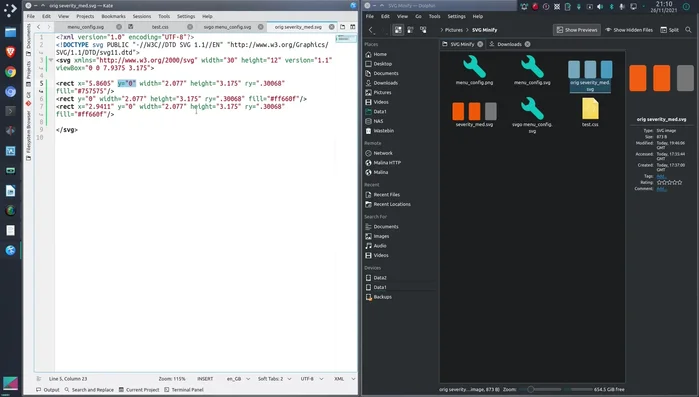Viewport: 699px width, 397px height.
Task: Open notifications bell in system tray
Action: (x=524, y=7)
